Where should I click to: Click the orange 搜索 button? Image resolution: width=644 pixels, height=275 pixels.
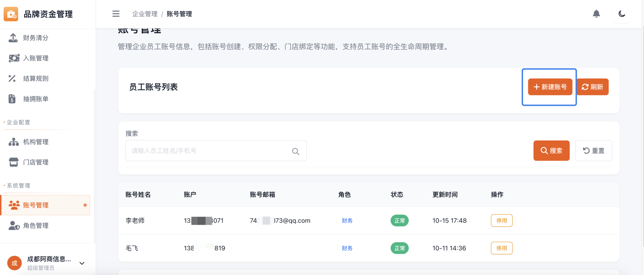coord(551,151)
